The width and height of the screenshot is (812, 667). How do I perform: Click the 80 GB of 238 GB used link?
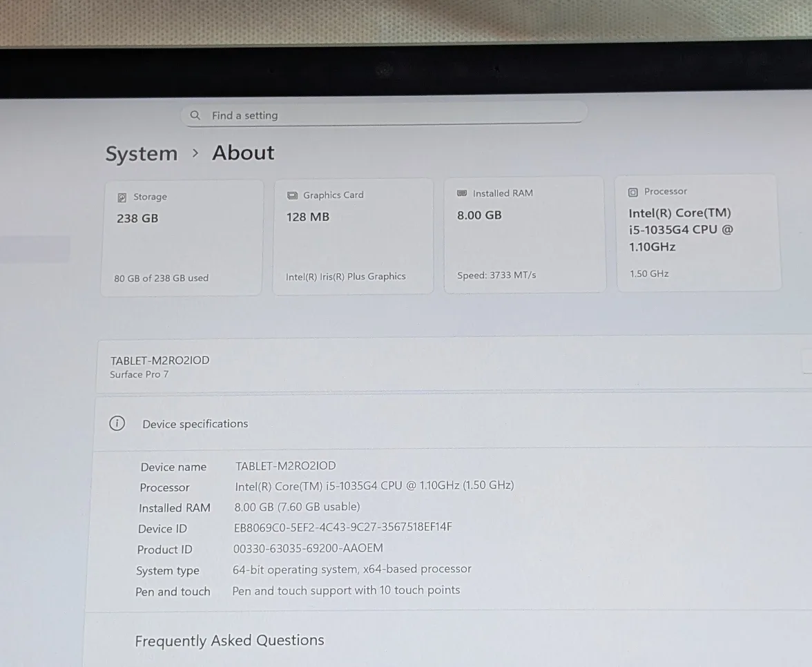click(160, 278)
